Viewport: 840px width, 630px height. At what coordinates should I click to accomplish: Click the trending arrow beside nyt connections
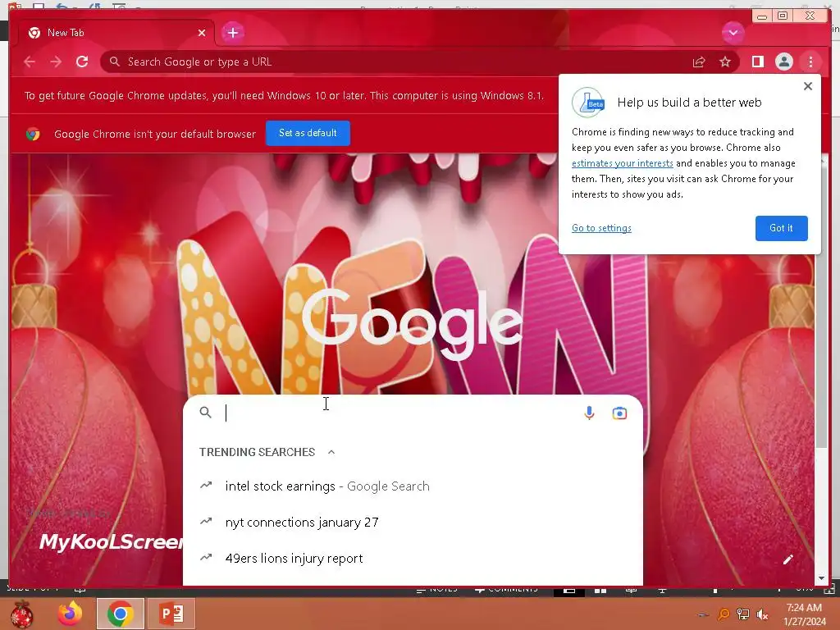tap(206, 521)
